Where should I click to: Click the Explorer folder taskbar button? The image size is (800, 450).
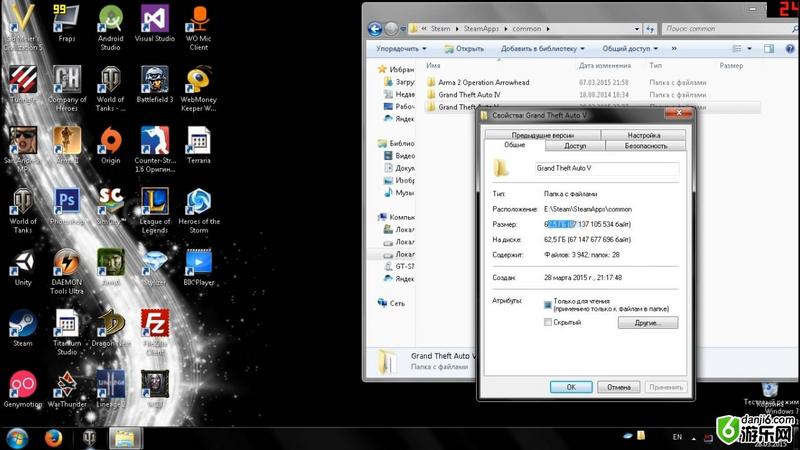[125, 438]
